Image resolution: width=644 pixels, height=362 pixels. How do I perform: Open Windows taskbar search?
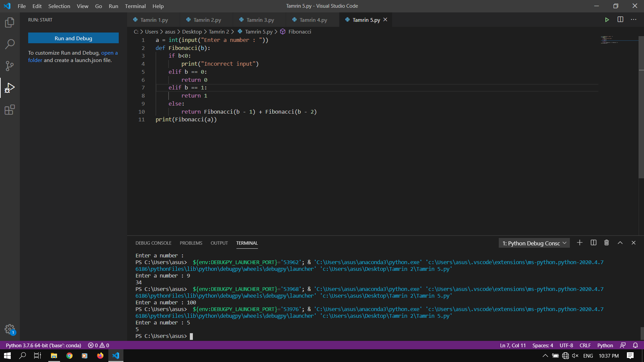click(x=22, y=356)
